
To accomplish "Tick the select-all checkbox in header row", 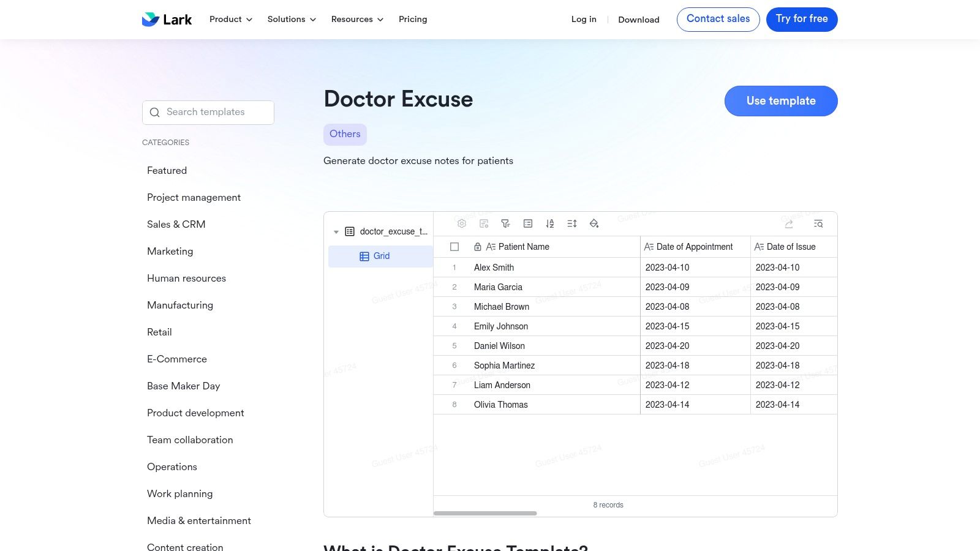I will [454, 247].
